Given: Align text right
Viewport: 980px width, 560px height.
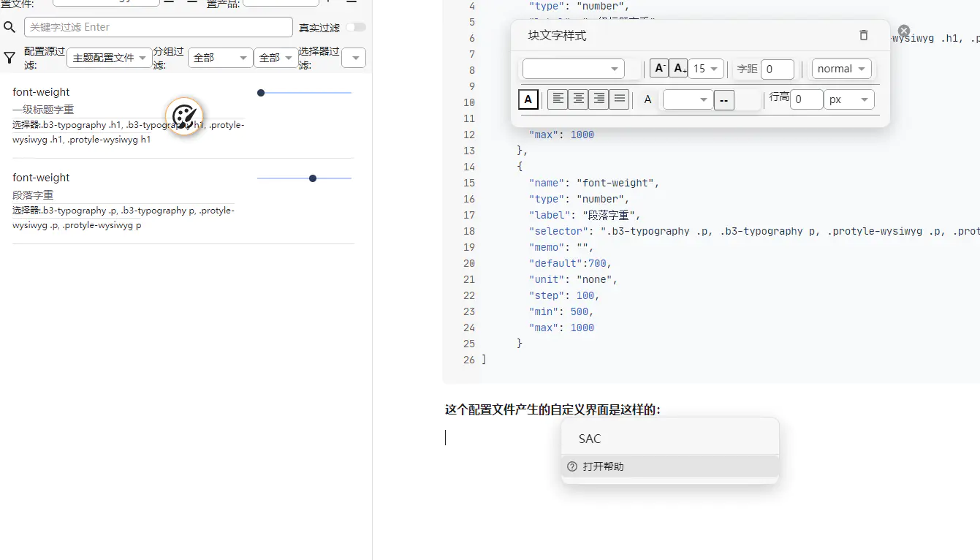Looking at the screenshot, I should tap(599, 99).
